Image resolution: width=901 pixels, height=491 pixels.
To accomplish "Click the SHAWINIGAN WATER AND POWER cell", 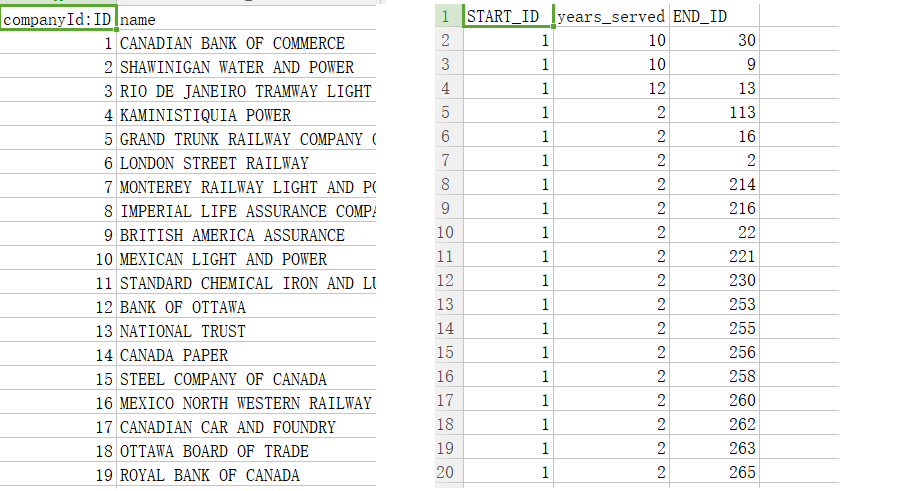I will click(x=247, y=67).
